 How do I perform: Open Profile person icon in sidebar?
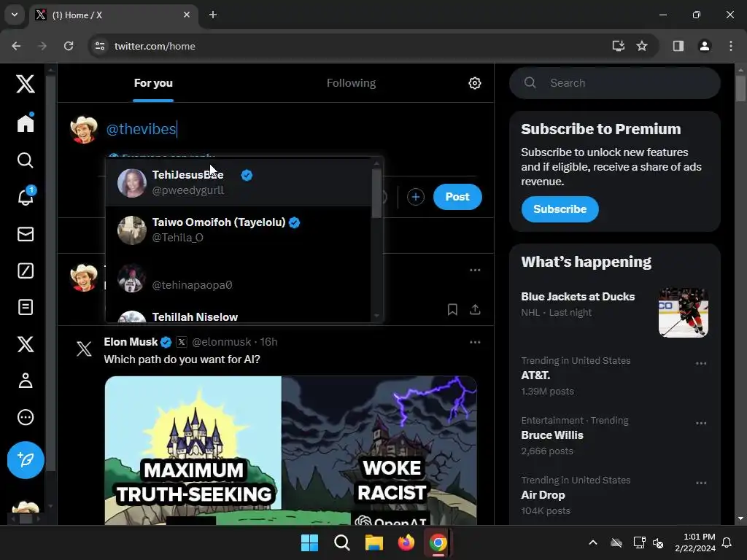coord(26,381)
